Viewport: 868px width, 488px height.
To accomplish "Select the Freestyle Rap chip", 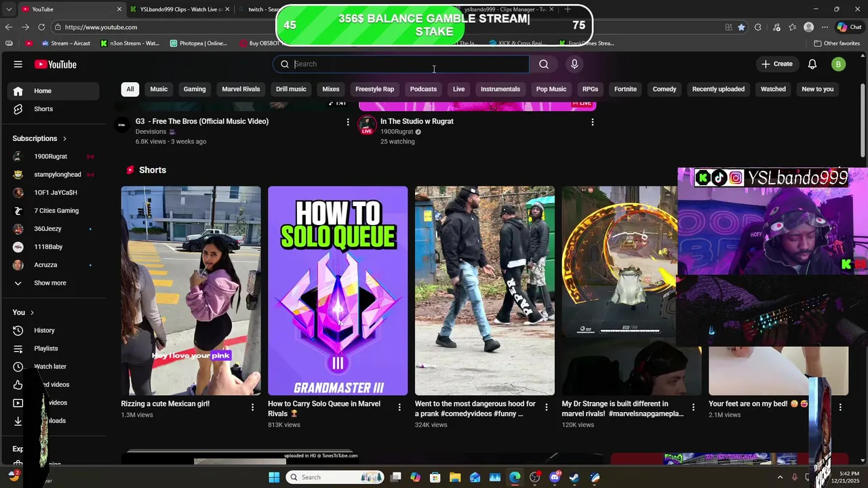I will [x=374, y=89].
